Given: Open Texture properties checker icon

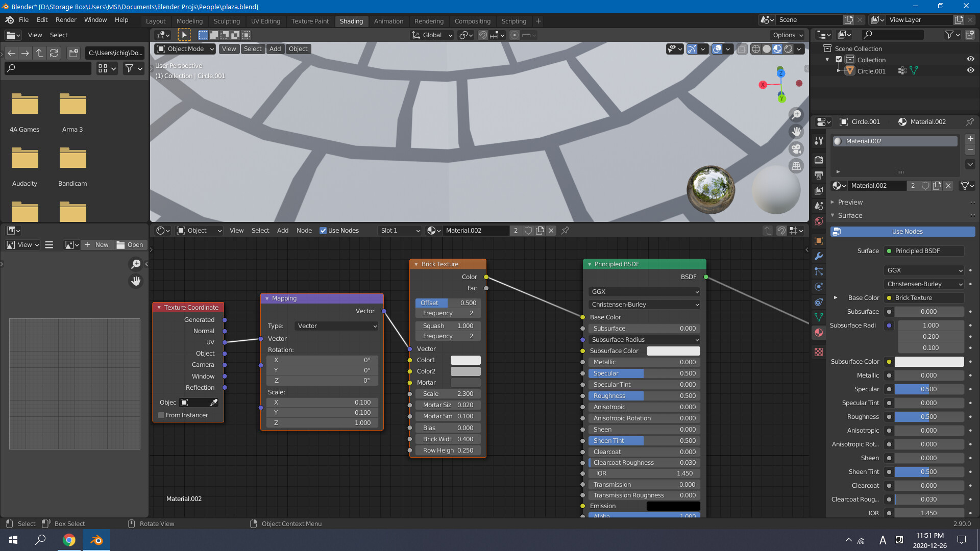Looking at the screenshot, I should point(819,352).
